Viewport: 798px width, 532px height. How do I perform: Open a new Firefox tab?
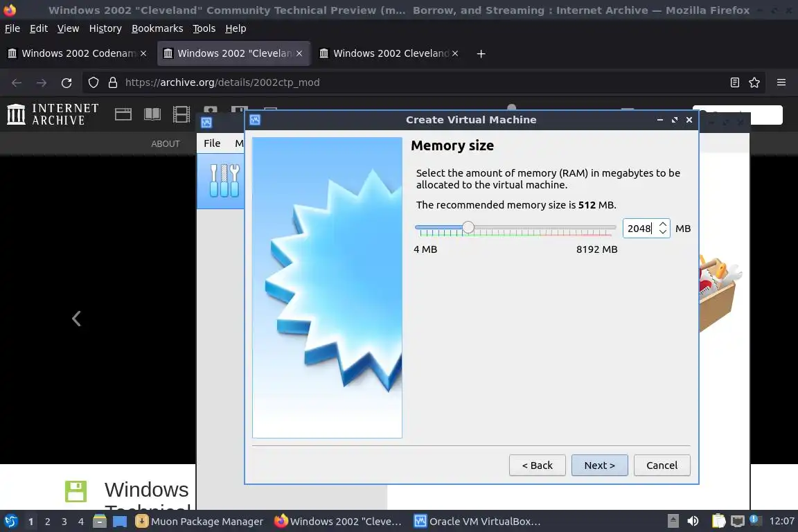481,53
